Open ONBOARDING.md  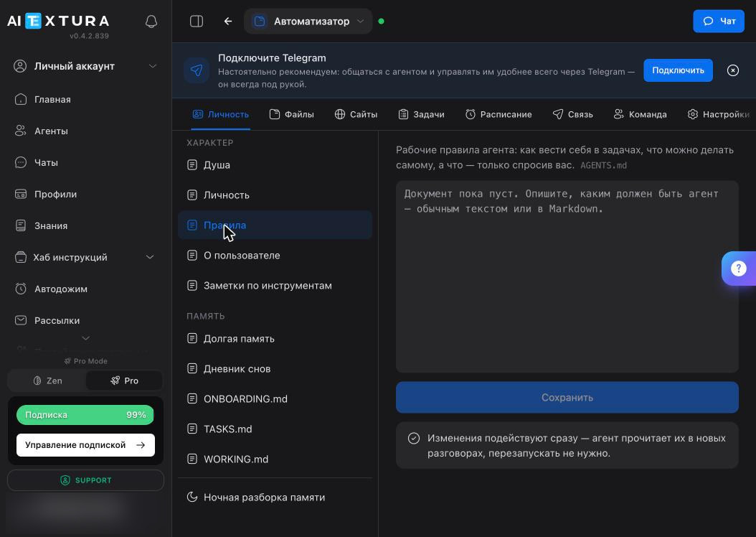[x=275, y=399]
